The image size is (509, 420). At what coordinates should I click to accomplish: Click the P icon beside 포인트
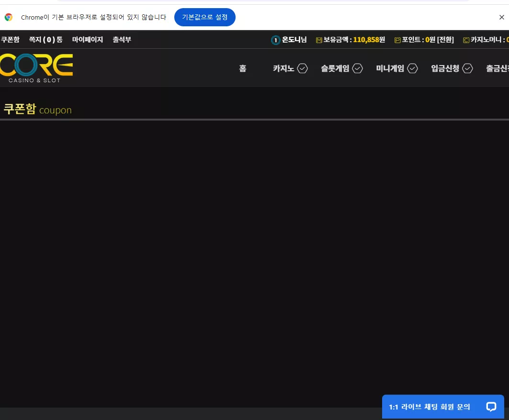click(397, 40)
